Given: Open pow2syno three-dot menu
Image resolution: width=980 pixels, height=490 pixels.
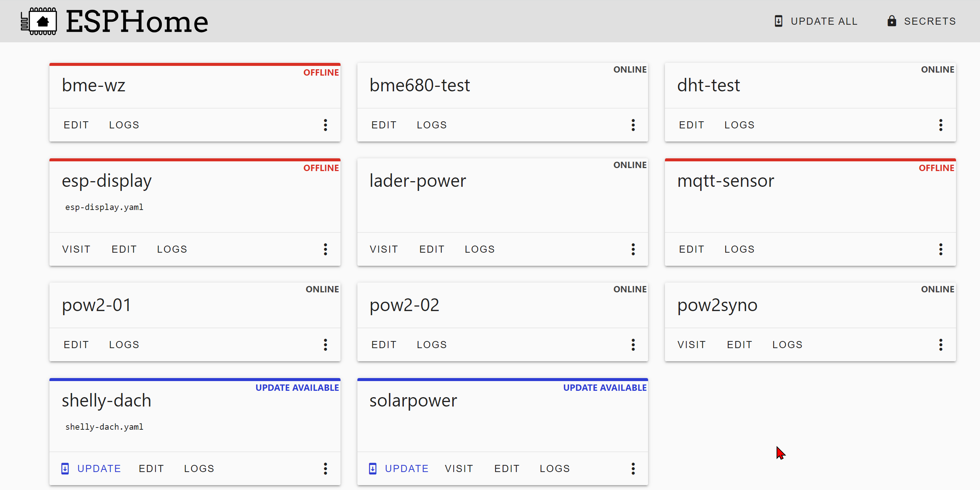Looking at the screenshot, I should pos(940,345).
